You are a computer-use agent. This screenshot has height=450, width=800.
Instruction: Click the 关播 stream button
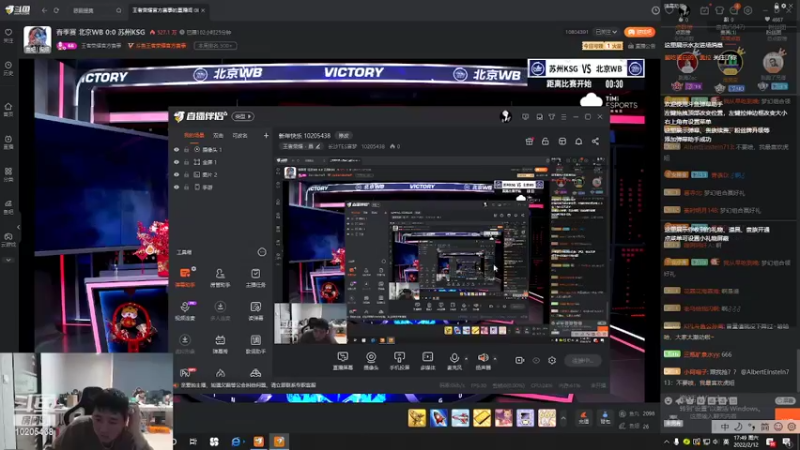(583, 360)
